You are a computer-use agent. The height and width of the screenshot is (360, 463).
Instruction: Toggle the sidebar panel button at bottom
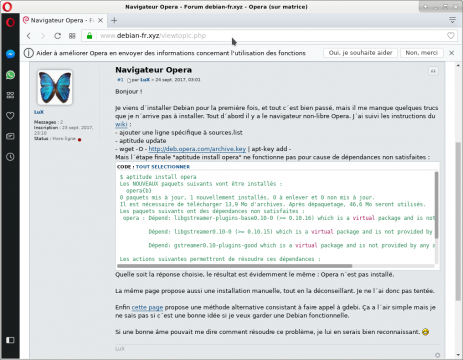point(10,340)
